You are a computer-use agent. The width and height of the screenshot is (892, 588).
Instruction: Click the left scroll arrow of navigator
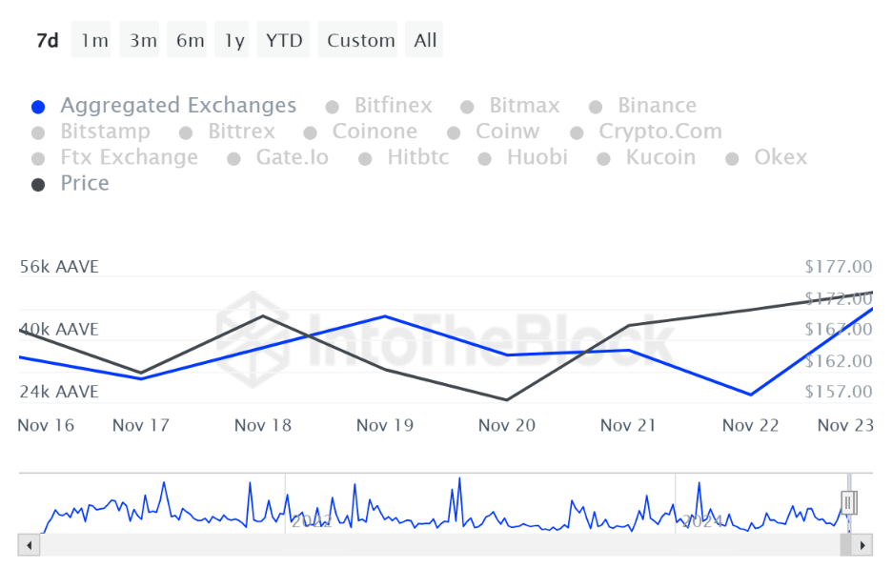coord(30,545)
